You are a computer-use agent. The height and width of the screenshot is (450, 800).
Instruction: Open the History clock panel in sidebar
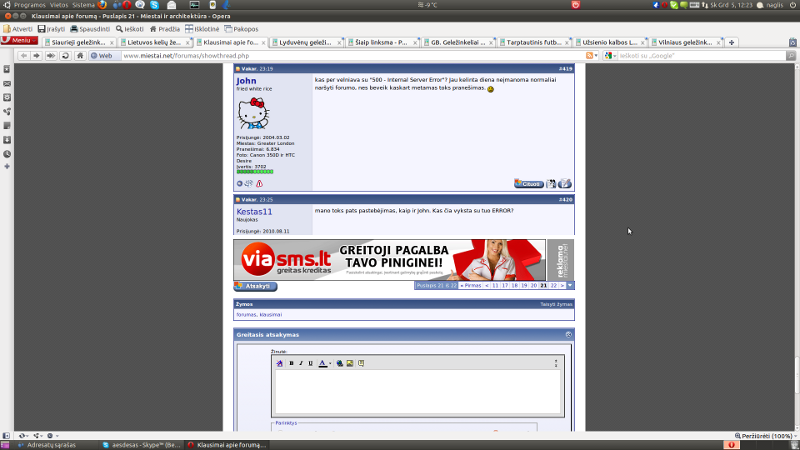(x=7, y=154)
